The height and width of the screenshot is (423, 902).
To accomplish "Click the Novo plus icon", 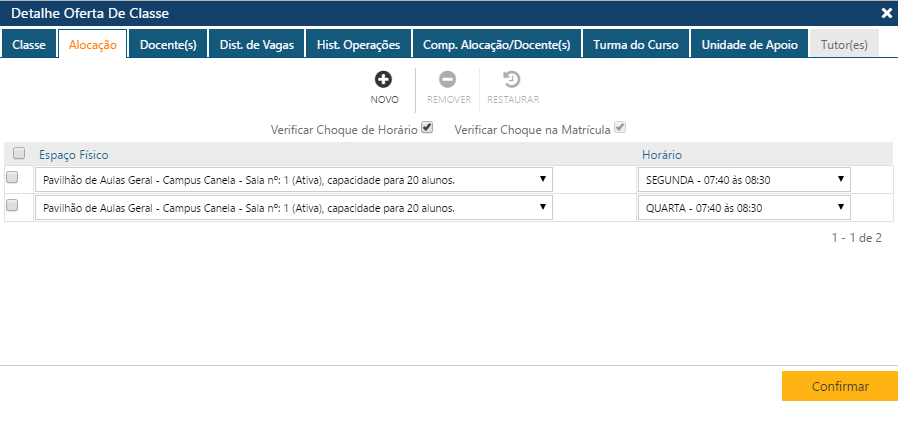I will point(384,80).
